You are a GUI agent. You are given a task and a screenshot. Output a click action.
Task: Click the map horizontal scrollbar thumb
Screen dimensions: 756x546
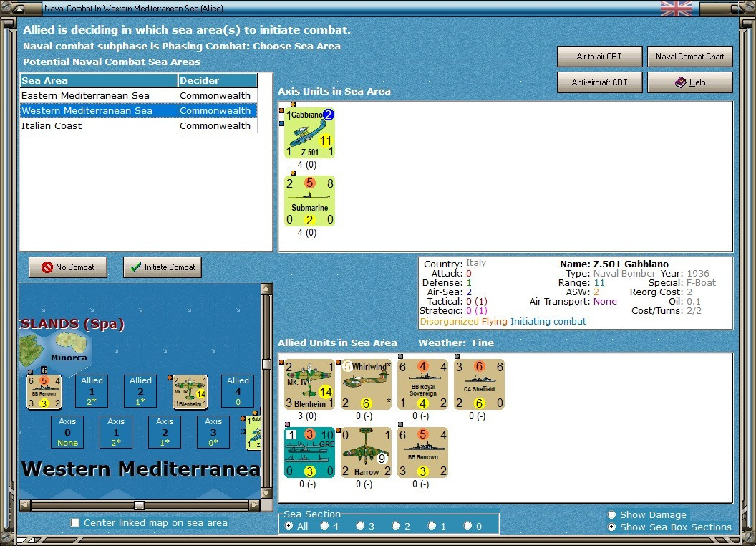click(140, 505)
